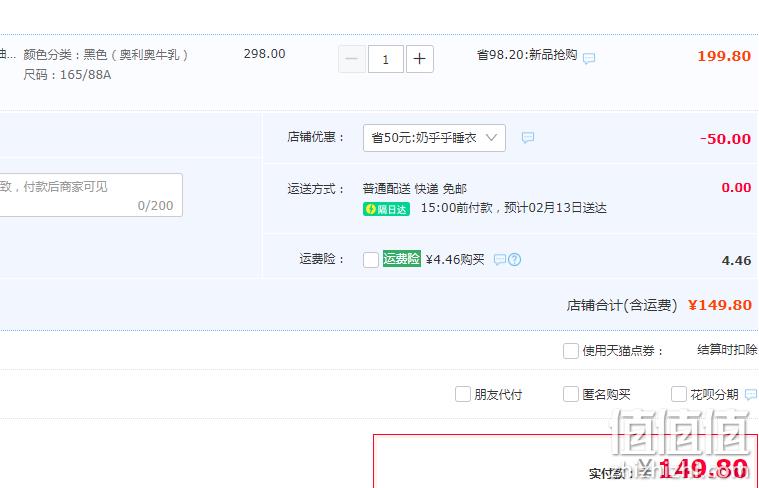The image size is (759, 488).
Task: Select color text 黑色(奥利奥牛乳)
Action: pos(136,55)
